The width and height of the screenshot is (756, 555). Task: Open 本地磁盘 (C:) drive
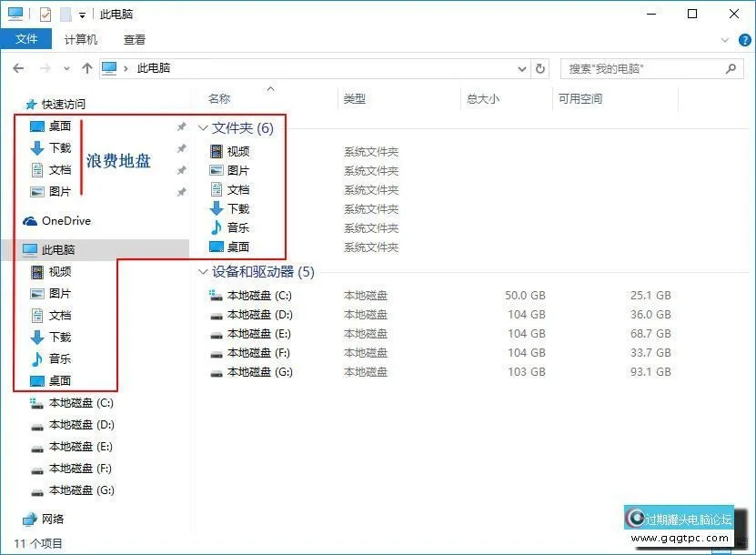(259, 294)
